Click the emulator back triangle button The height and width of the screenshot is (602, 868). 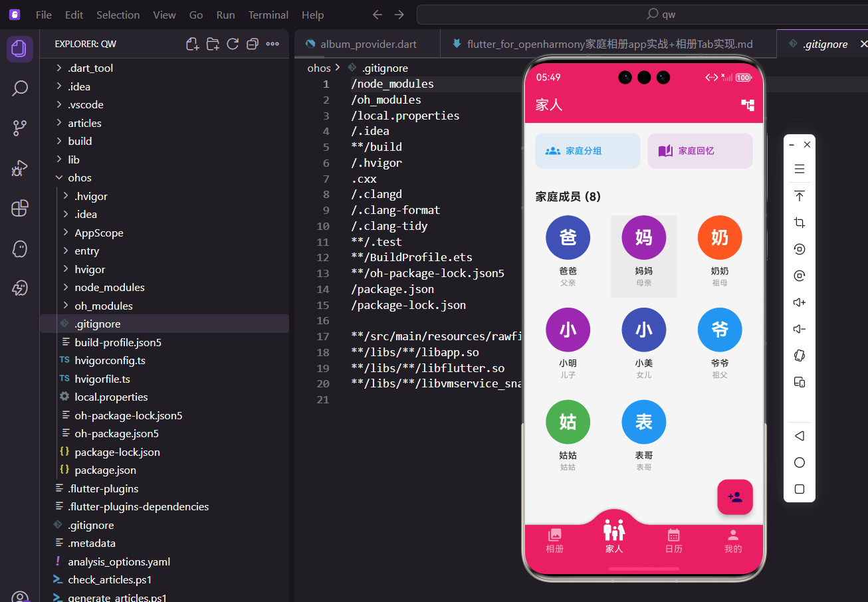pyautogui.click(x=800, y=436)
